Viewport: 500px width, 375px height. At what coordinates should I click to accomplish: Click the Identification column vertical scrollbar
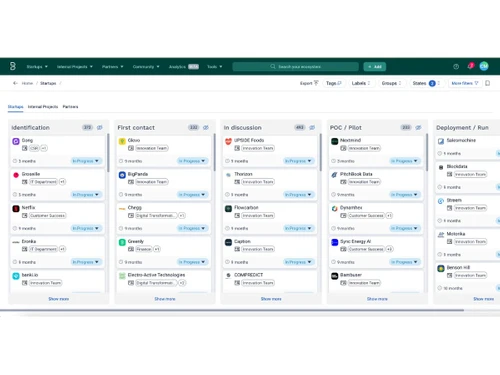[x=108, y=153]
